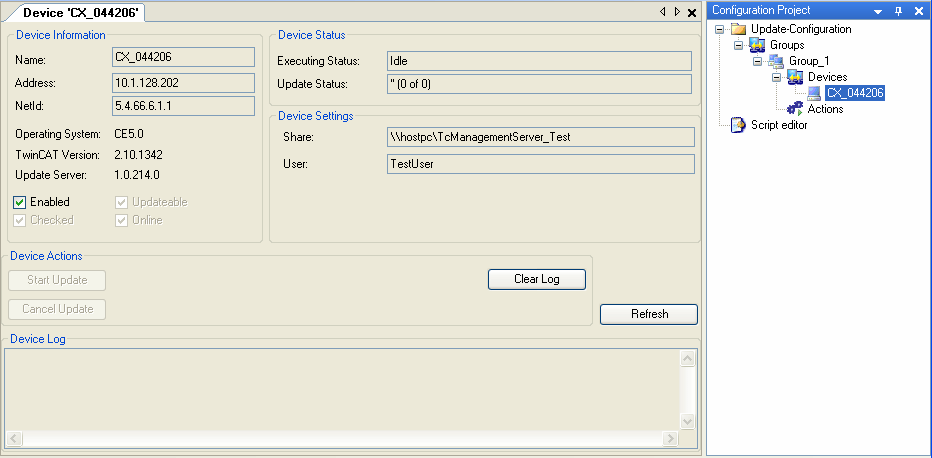Click the NetId field 5.4.66.6.1.1

point(184,106)
